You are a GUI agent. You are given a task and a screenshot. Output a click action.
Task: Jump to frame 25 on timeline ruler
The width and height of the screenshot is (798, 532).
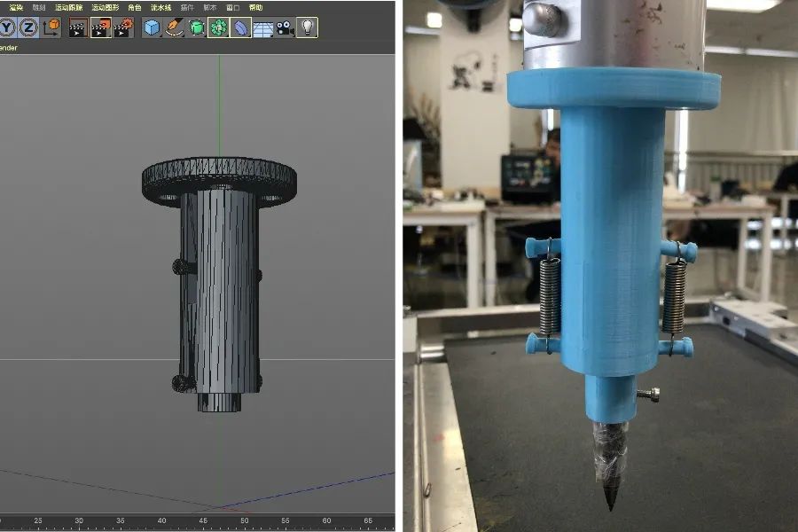click(x=38, y=520)
